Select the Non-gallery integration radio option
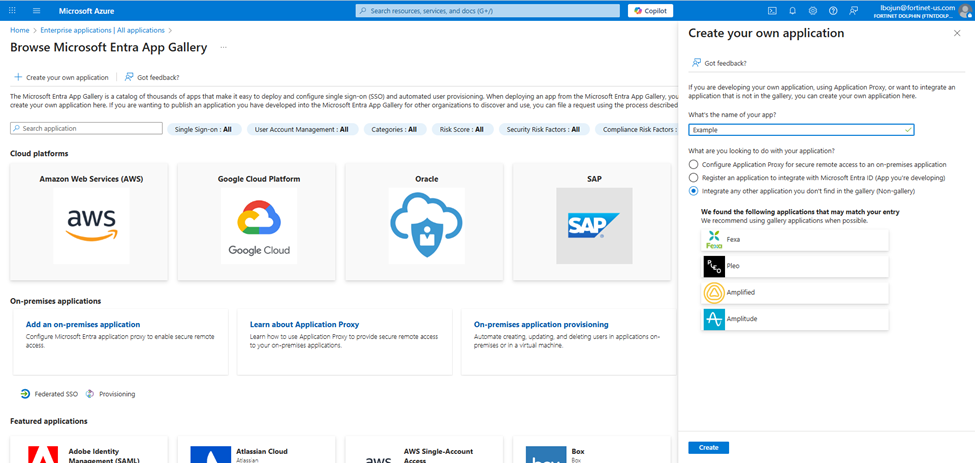Viewport: 975px width, 463px height. [693, 191]
